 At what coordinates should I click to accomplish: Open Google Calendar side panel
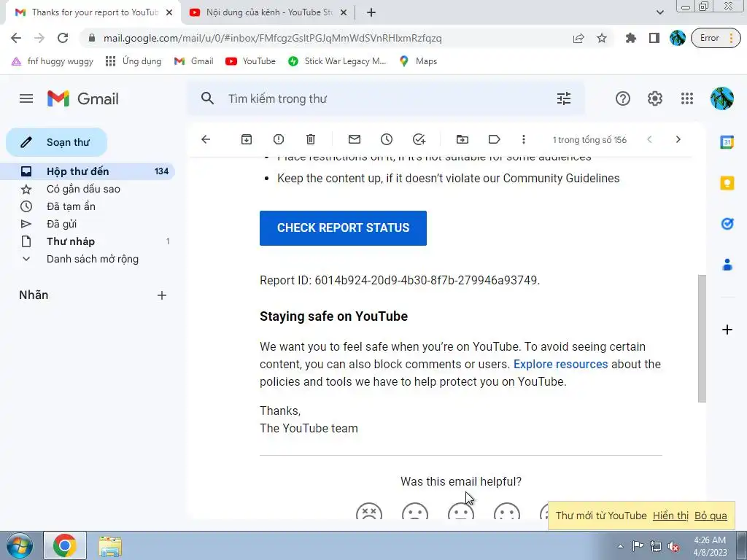click(x=727, y=142)
